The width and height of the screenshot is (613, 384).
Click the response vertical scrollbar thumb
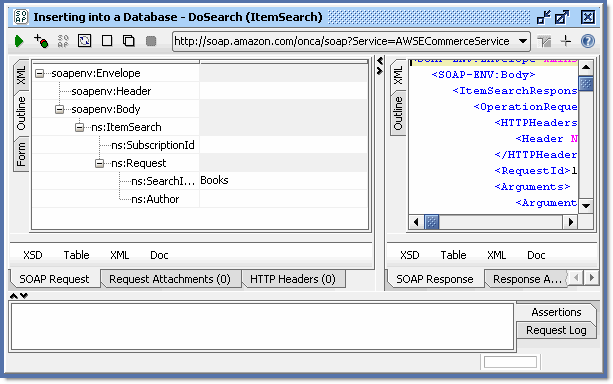(586, 83)
